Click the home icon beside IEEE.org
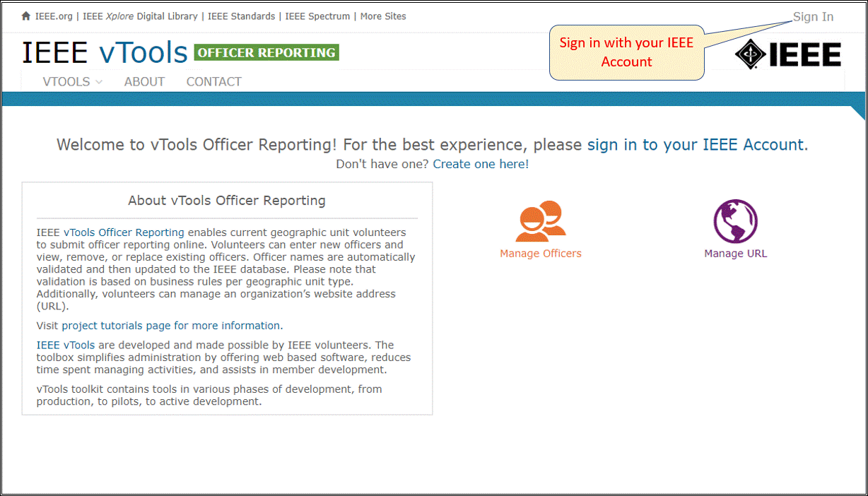Viewport: 868px width, 496px height. [x=26, y=16]
